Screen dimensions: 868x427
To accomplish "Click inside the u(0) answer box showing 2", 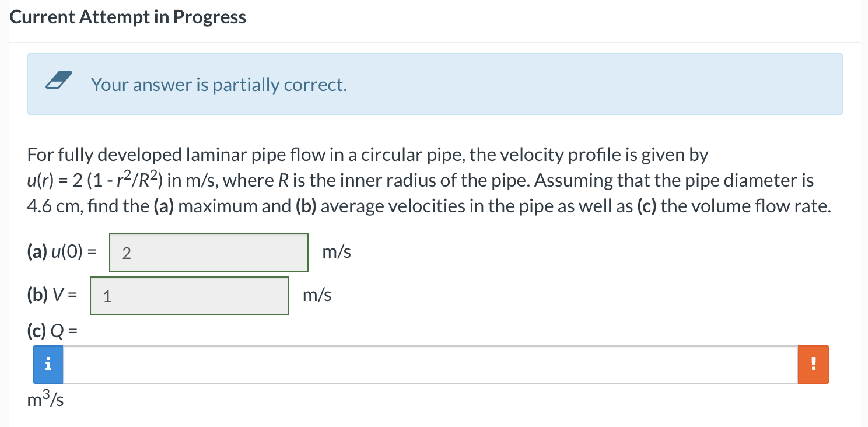I will (x=208, y=252).
